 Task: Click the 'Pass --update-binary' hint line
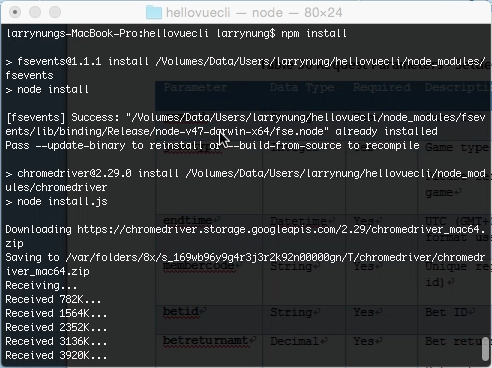coord(212,146)
